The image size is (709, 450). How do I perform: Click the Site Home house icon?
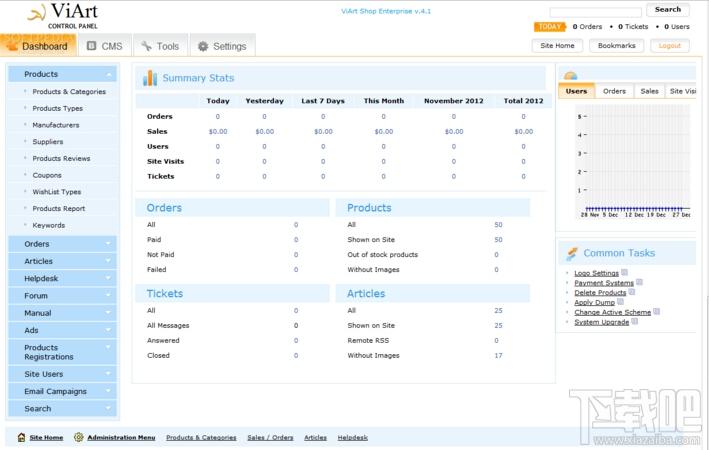click(x=21, y=437)
